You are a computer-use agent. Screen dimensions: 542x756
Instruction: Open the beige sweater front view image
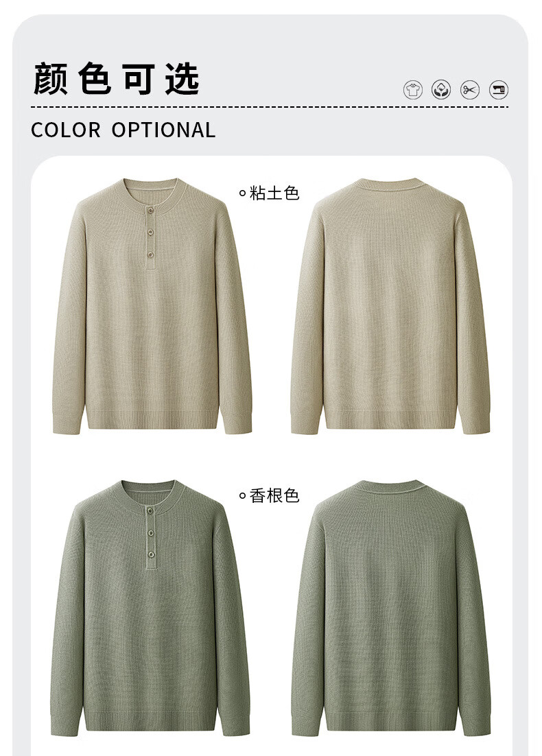pos(152,306)
